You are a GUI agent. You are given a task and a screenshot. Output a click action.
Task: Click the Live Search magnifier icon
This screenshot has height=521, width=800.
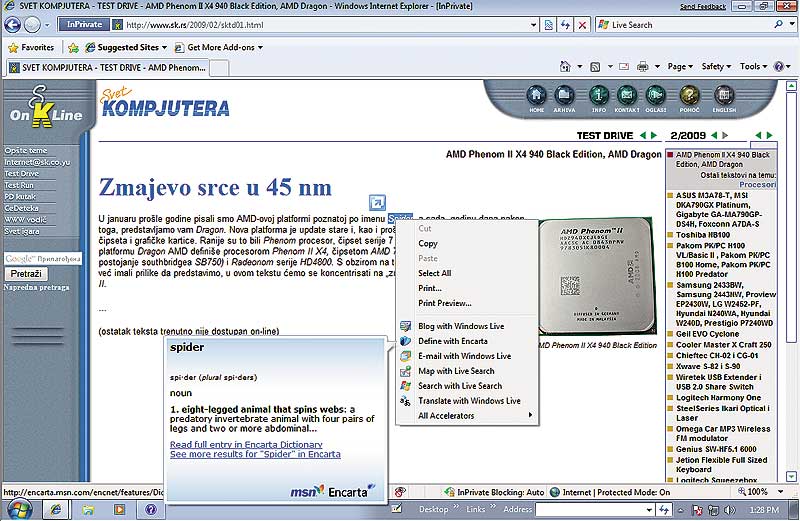778,24
